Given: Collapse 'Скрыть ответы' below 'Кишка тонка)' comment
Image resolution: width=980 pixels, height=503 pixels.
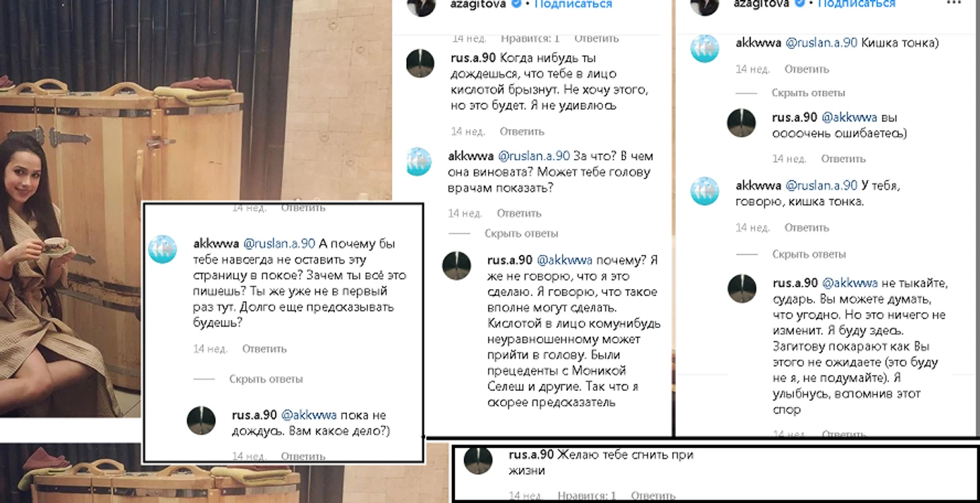Looking at the screenshot, I should 808,93.
